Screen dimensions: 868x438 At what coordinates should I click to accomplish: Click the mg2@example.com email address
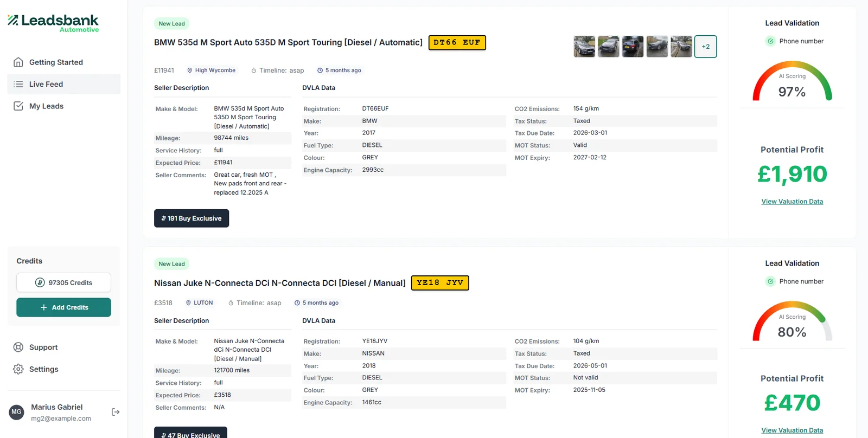(x=61, y=418)
